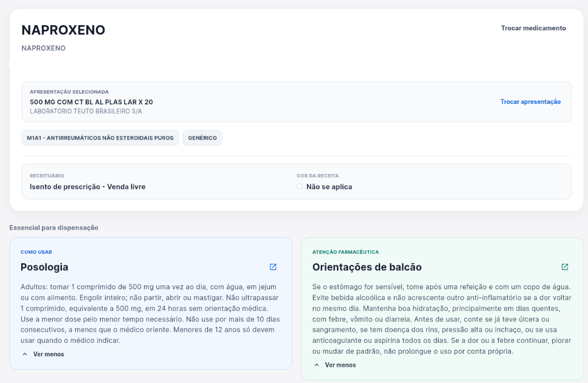Click Trocar apresentação link
Screen dimensions: 588x383
pyautogui.click(x=530, y=102)
